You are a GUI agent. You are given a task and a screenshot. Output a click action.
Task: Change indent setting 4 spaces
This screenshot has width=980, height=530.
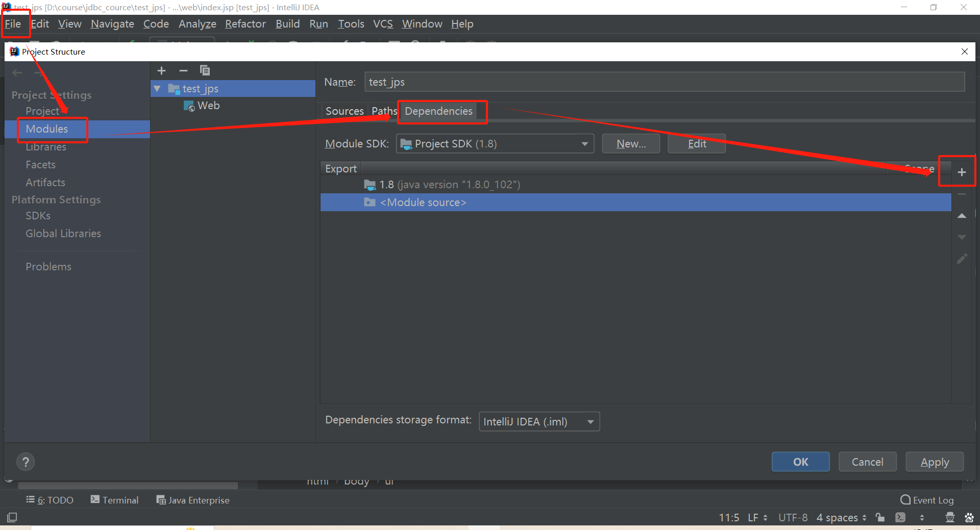coord(841,517)
